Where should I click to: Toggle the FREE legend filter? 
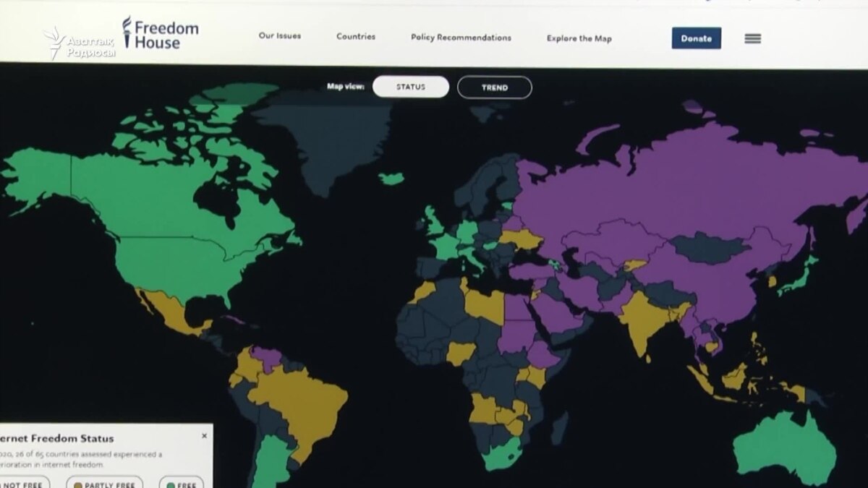[181, 482]
